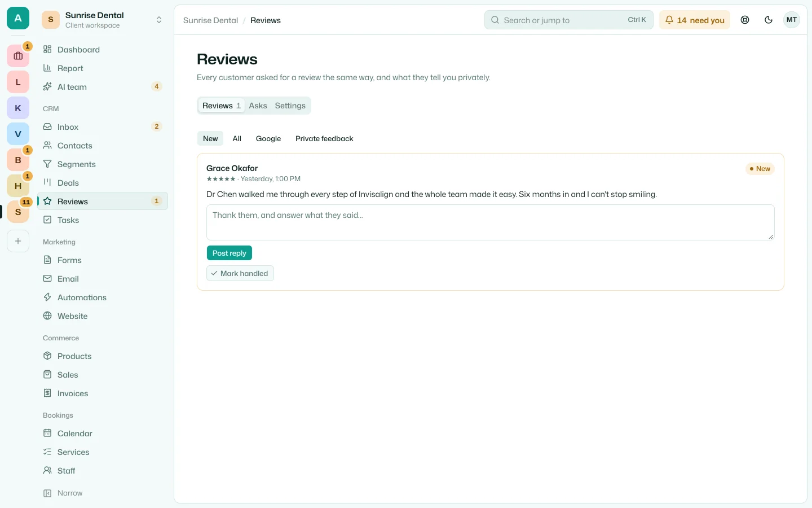This screenshot has width=812, height=508.
Task: Open Sales in the sidebar
Action: [x=103, y=375]
